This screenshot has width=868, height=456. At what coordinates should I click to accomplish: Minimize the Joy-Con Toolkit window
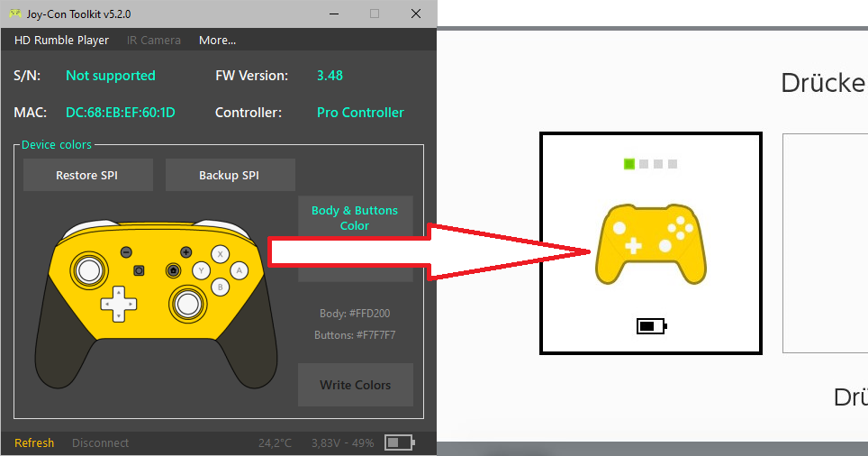pyautogui.click(x=334, y=14)
